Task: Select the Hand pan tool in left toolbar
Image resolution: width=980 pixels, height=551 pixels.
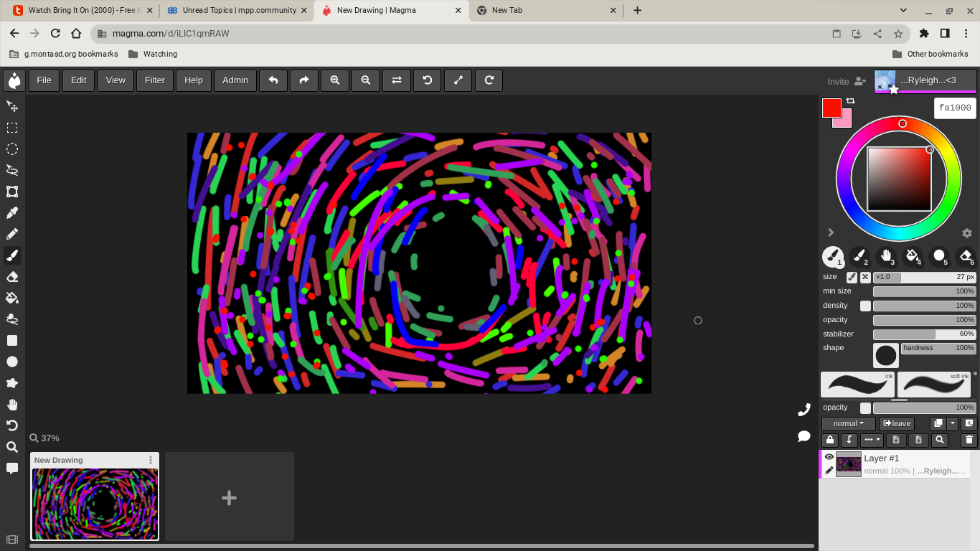Action: (x=12, y=405)
